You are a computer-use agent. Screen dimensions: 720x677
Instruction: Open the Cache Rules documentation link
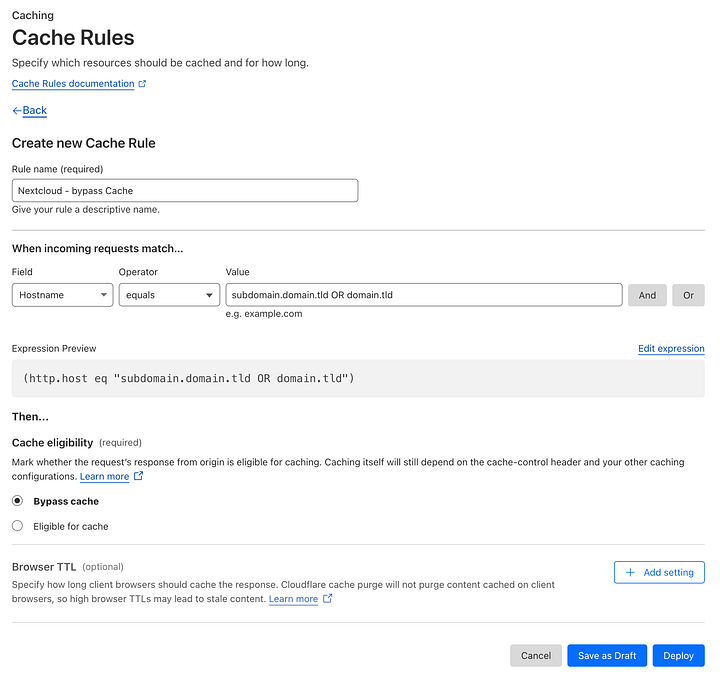73,84
